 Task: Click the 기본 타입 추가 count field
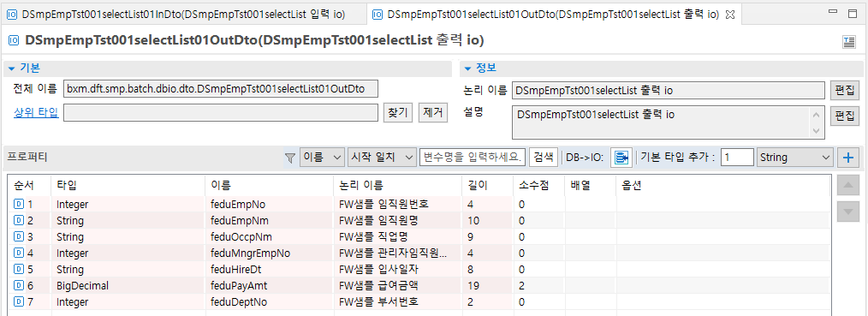[x=737, y=158]
